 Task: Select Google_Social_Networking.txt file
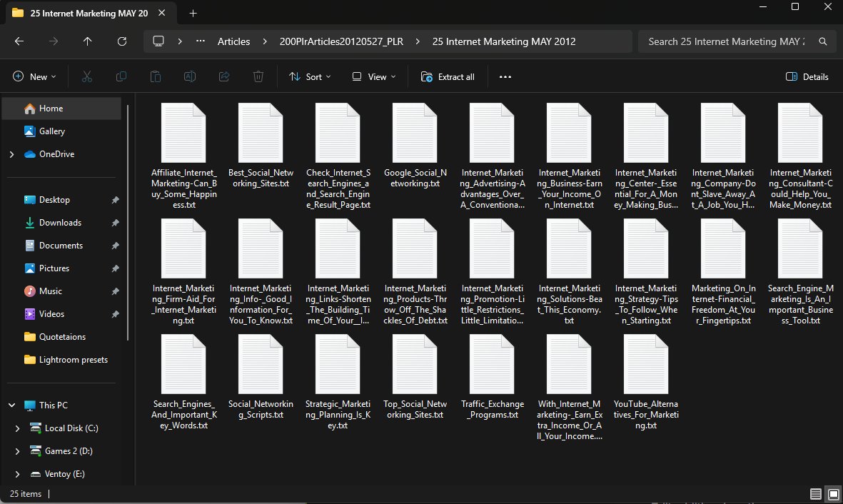tap(415, 146)
